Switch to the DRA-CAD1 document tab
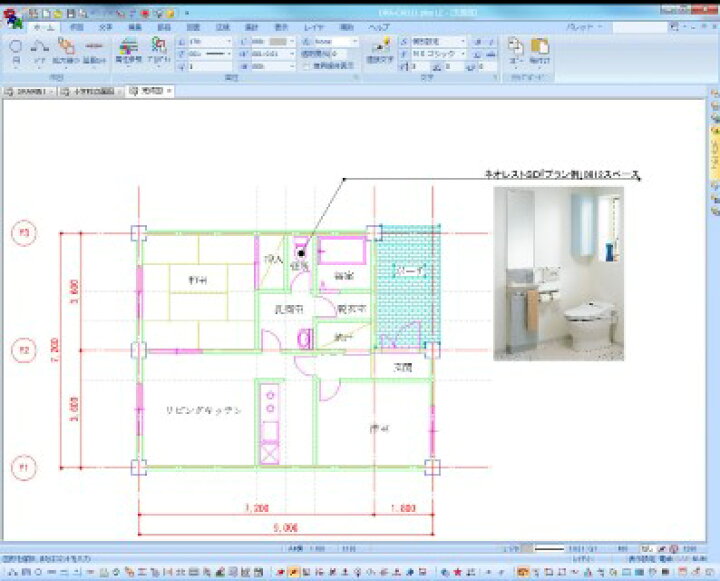 (28, 91)
